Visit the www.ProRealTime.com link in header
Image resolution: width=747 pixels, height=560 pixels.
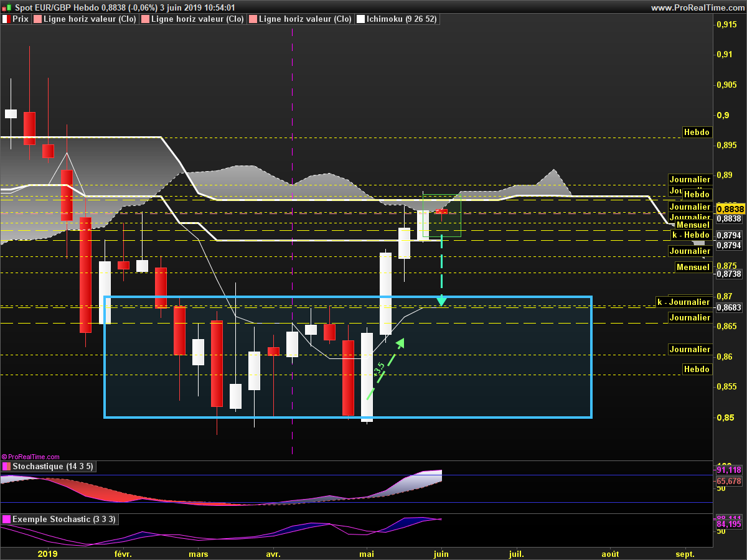click(x=697, y=7)
